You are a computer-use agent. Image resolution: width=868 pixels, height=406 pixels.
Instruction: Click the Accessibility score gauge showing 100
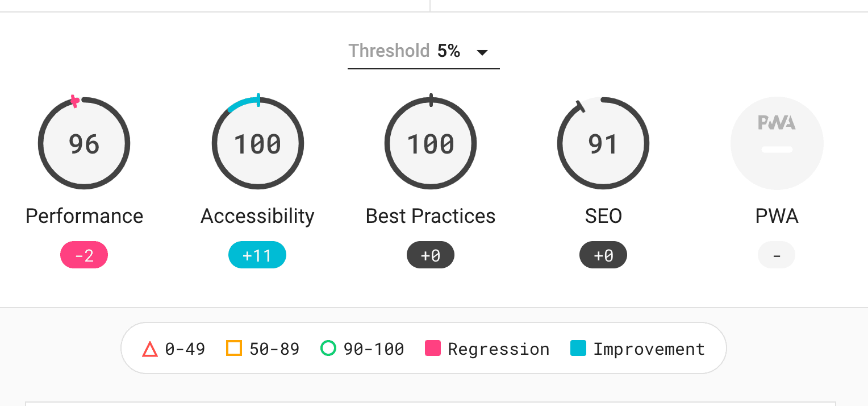tap(258, 143)
